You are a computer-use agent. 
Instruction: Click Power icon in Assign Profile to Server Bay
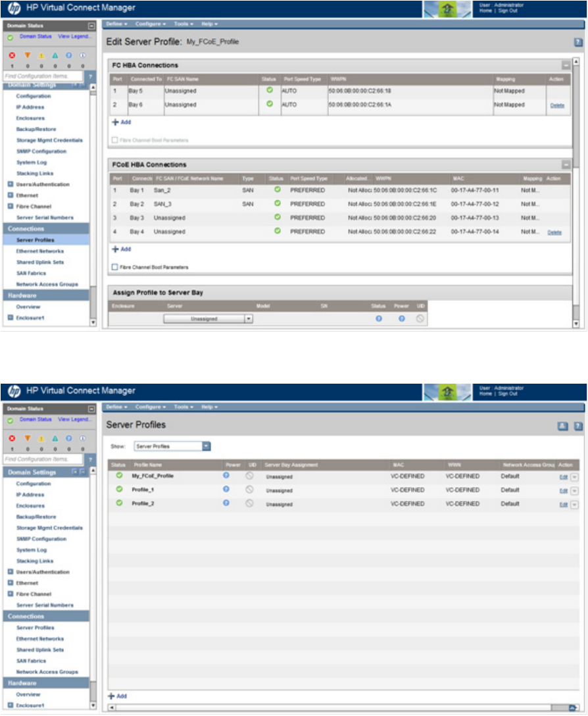[x=402, y=319]
